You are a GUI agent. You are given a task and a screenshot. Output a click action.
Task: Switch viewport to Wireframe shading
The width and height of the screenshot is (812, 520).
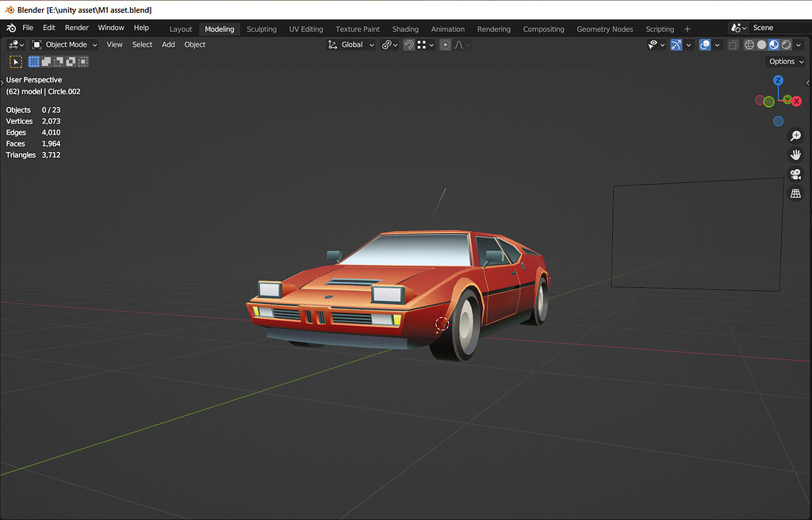click(749, 45)
